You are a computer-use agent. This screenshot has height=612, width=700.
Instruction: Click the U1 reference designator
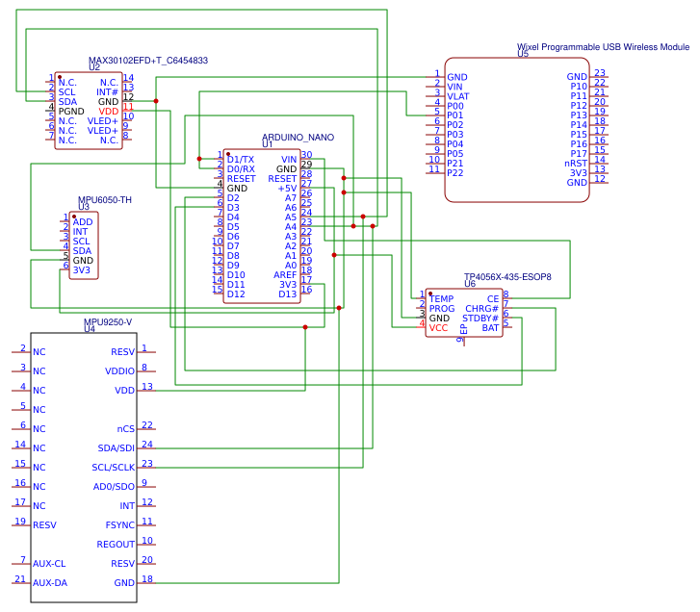click(267, 144)
